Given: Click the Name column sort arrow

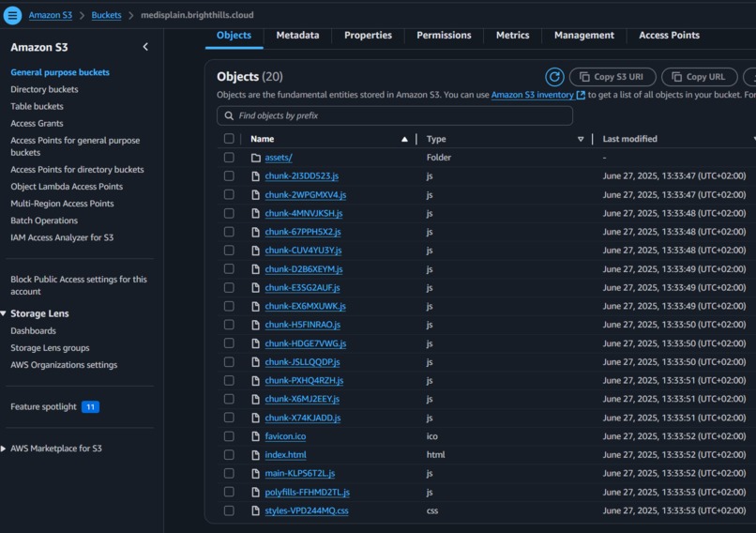Looking at the screenshot, I should pyautogui.click(x=404, y=140).
